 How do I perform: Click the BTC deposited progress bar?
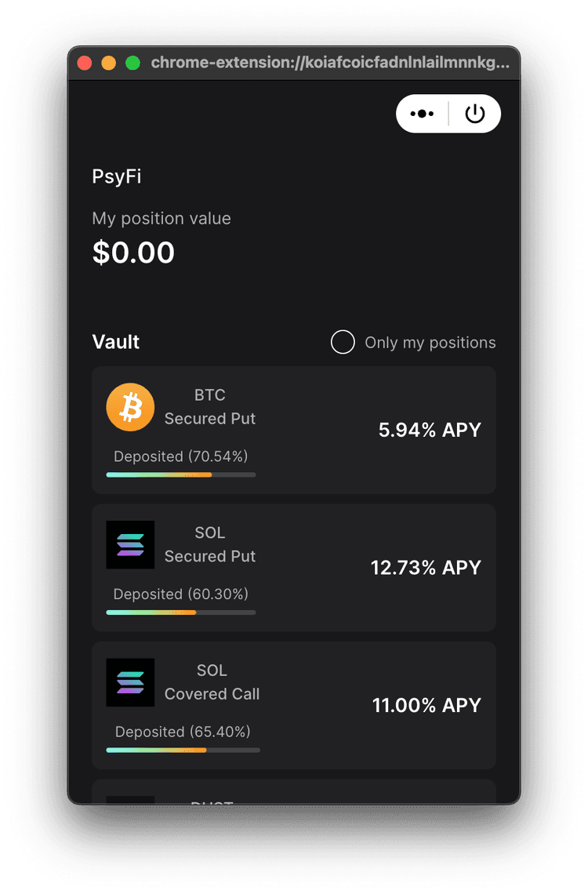click(181, 474)
